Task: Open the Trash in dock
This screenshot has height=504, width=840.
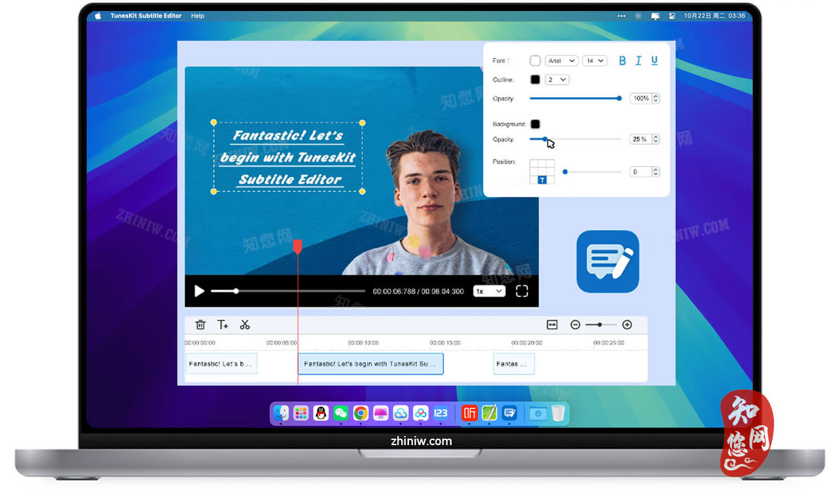Action: [x=558, y=413]
